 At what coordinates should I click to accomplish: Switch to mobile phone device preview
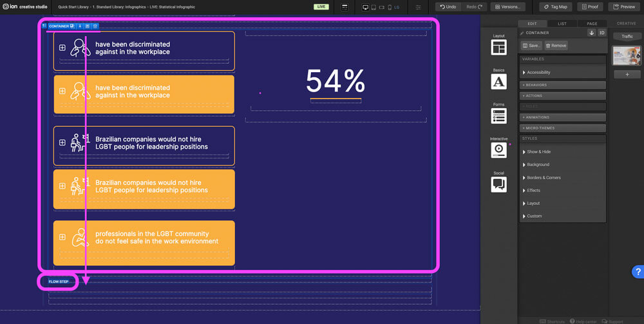[389, 7]
